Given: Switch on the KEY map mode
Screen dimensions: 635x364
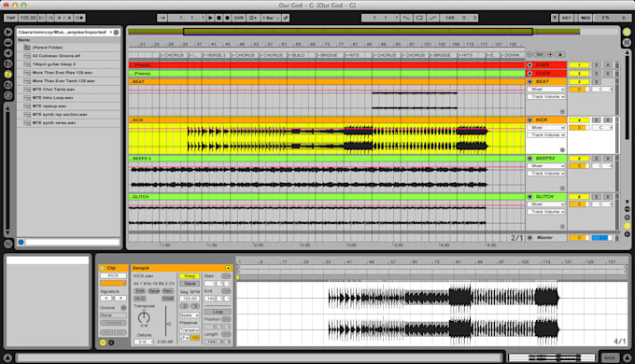Looking at the screenshot, I should tap(567, 18).
